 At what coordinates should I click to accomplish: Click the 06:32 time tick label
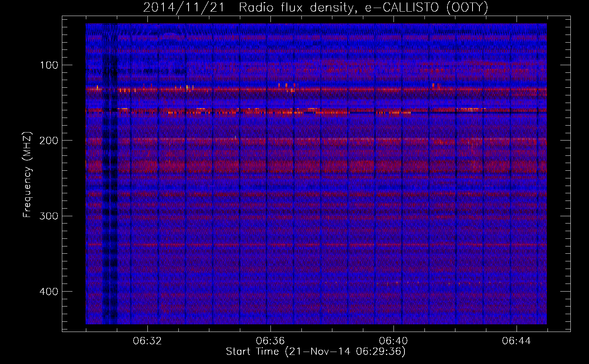click(147, 341)
